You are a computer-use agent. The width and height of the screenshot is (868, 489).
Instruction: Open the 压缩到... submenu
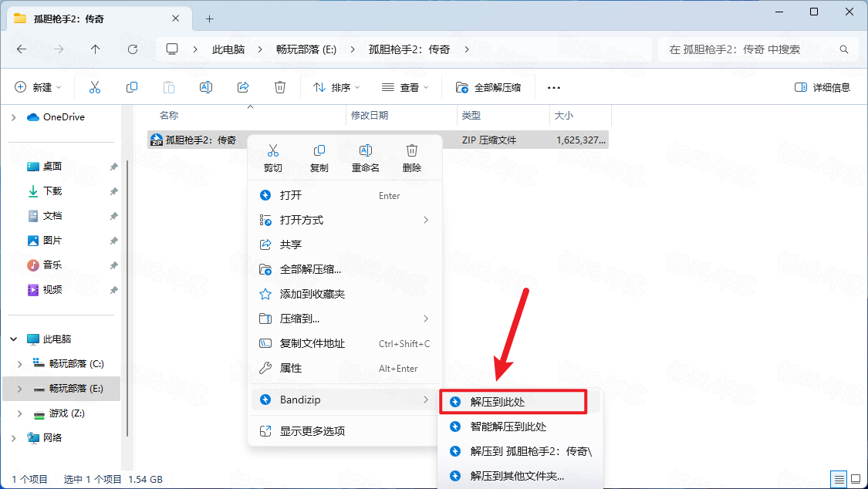coord(345,319)
